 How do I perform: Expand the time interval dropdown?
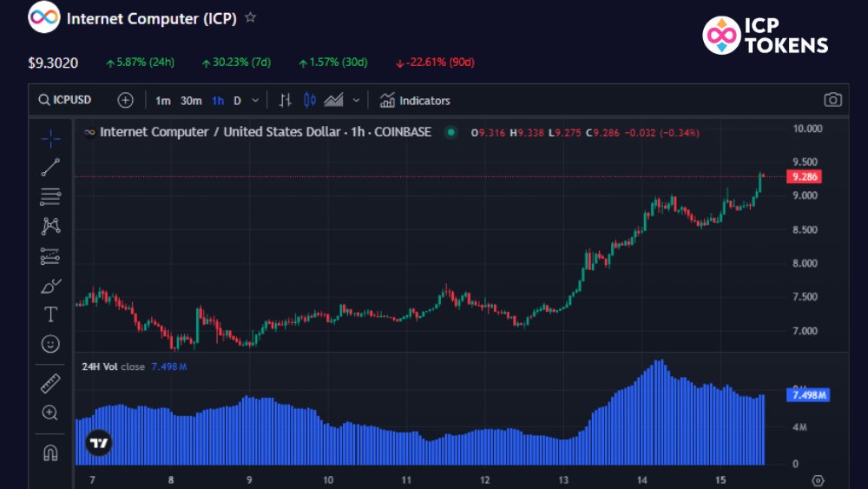coord(255,101)
